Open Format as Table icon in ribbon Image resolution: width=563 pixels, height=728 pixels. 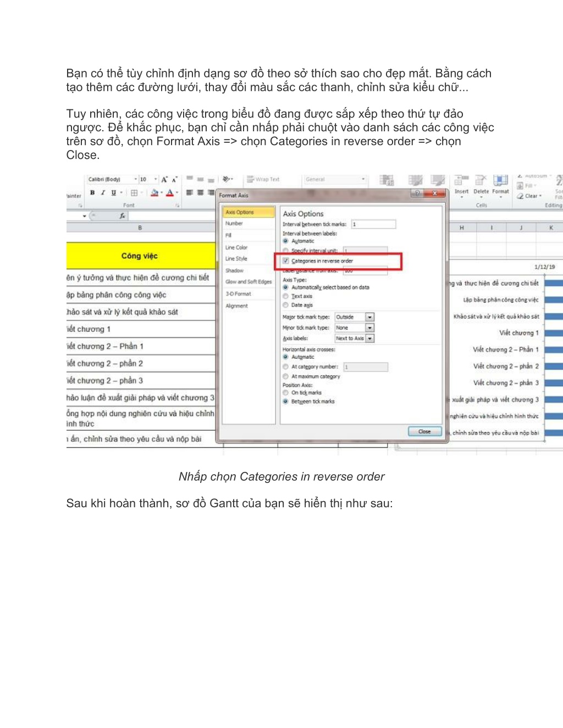click(415, 181)
